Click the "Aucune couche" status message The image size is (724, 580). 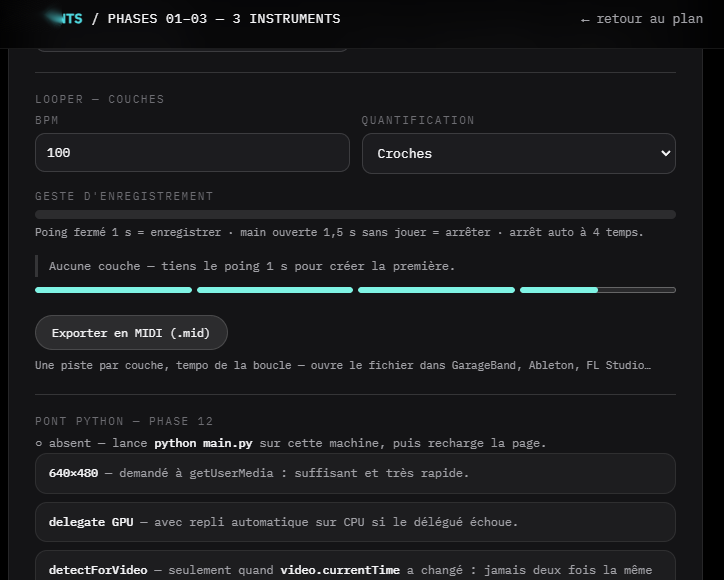coord(252,266)
